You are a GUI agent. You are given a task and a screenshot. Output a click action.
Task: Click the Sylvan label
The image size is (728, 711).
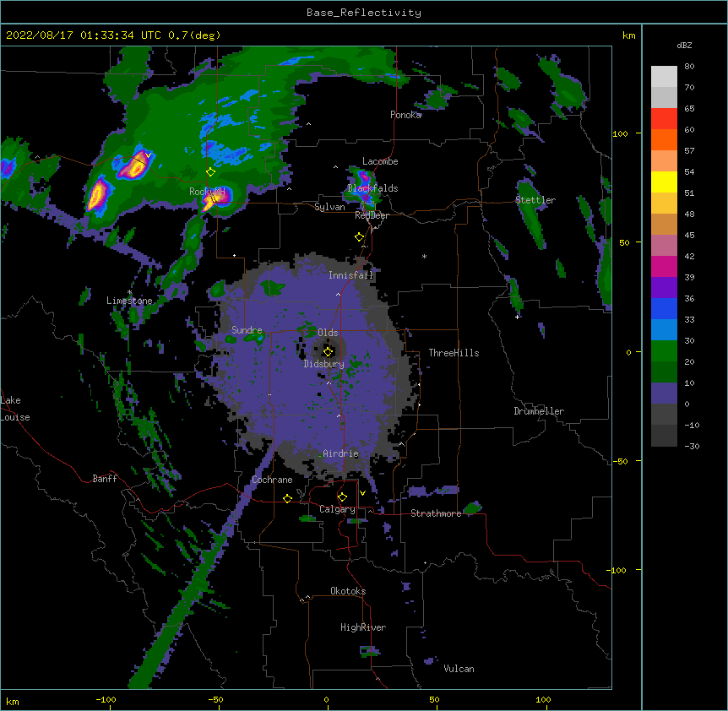(329, 207)
